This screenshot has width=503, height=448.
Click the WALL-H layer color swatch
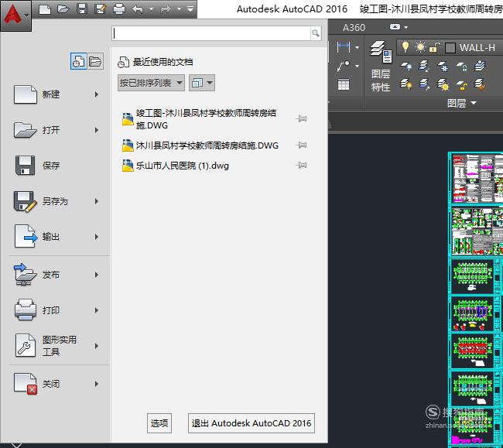(x=450, y=48)
